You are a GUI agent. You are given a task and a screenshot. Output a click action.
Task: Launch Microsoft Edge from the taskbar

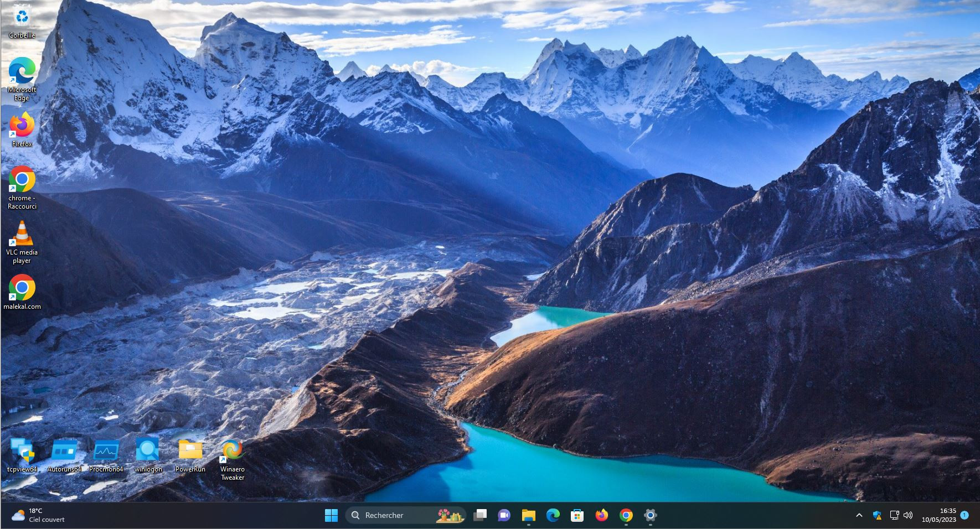pos(553,515)
